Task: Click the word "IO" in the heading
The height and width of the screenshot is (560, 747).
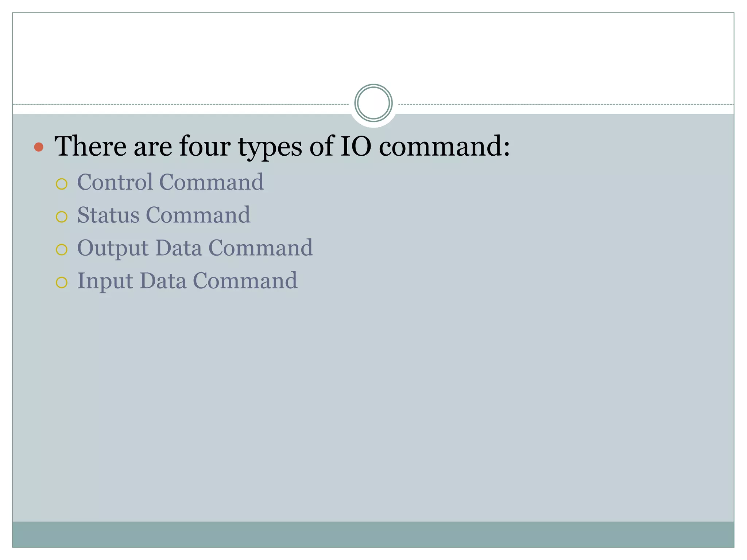Action: coord(355,146)
